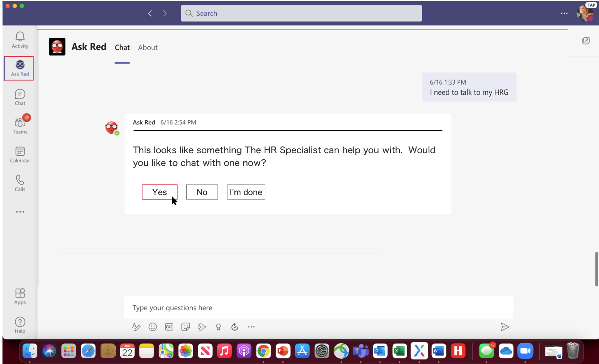Select the Chat tab beside Ask Red
The image size is (599, 364).
(122, 48)
